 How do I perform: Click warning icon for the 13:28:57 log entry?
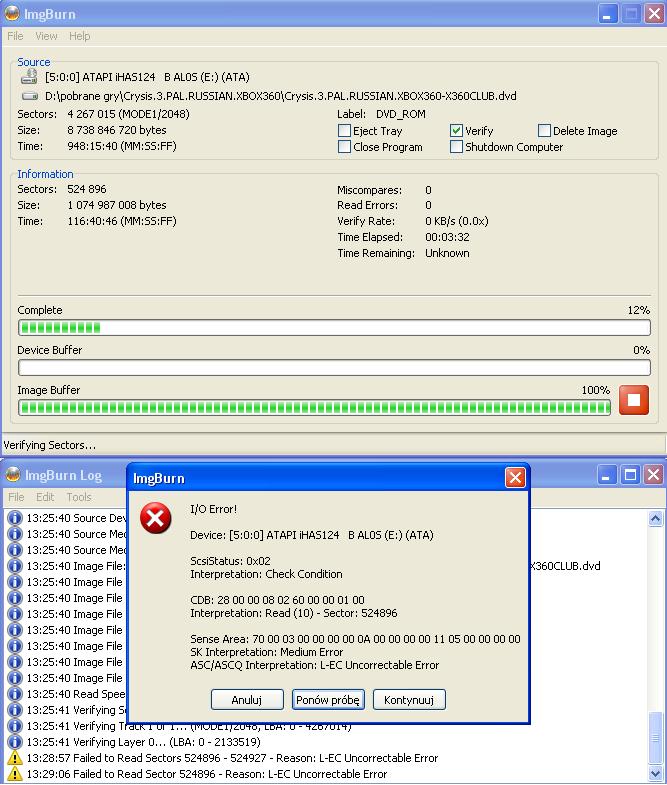(14, 758)
